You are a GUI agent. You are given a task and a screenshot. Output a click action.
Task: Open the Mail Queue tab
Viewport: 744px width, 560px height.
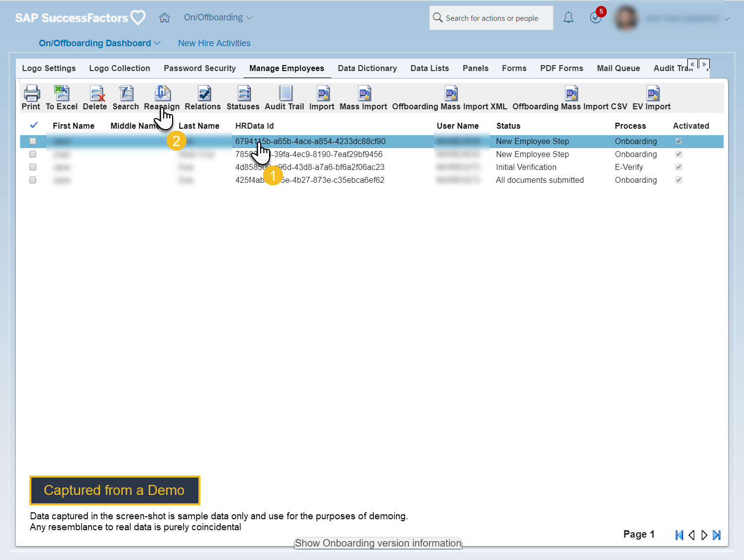619,68
